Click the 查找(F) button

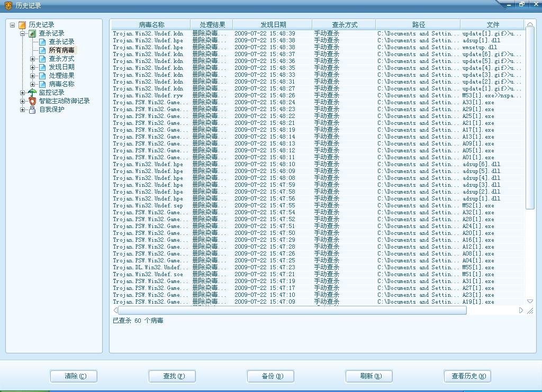pos(172,376)
